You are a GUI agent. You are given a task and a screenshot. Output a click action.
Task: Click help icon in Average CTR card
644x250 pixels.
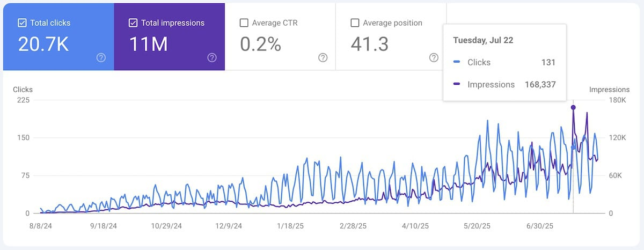323,58
